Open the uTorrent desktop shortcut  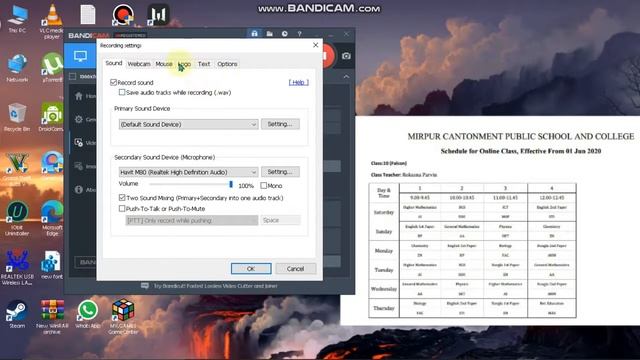pos(52,67)
